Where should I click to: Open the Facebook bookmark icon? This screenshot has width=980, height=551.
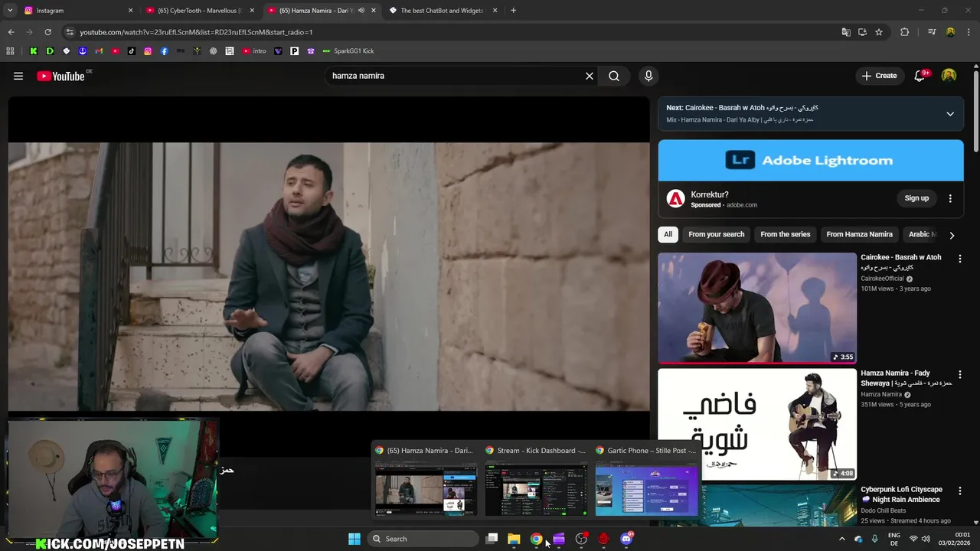tap(165, 51)
